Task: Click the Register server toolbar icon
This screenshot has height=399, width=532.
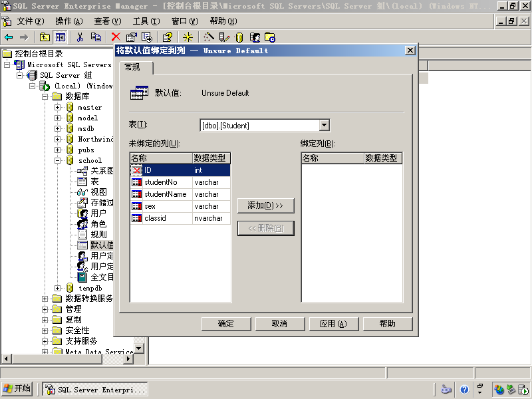Action: click(224, 37)
